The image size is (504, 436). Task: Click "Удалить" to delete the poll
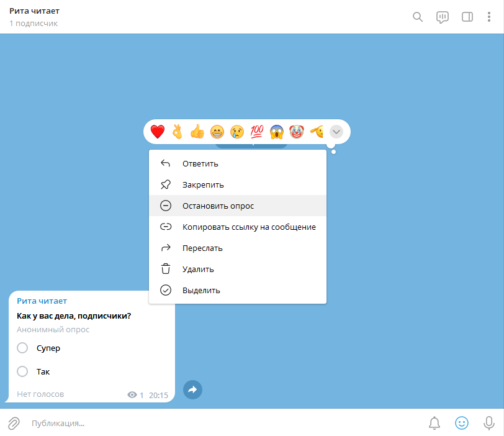198,270
